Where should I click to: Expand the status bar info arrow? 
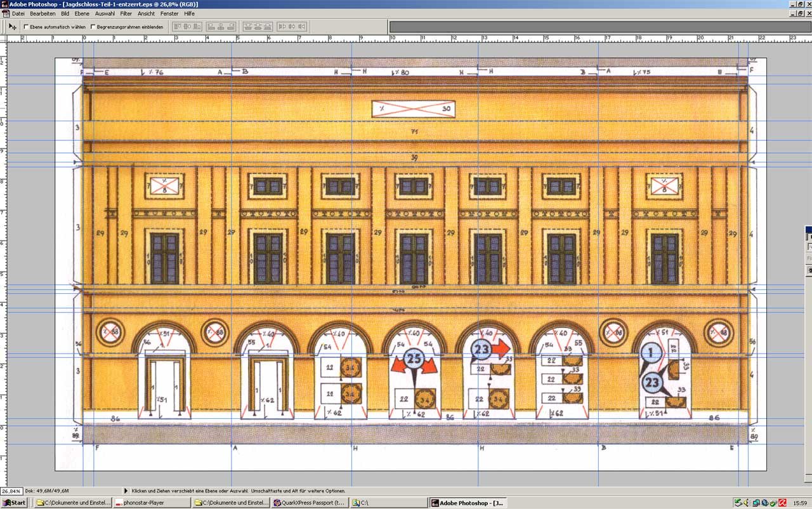click(126, 491)
